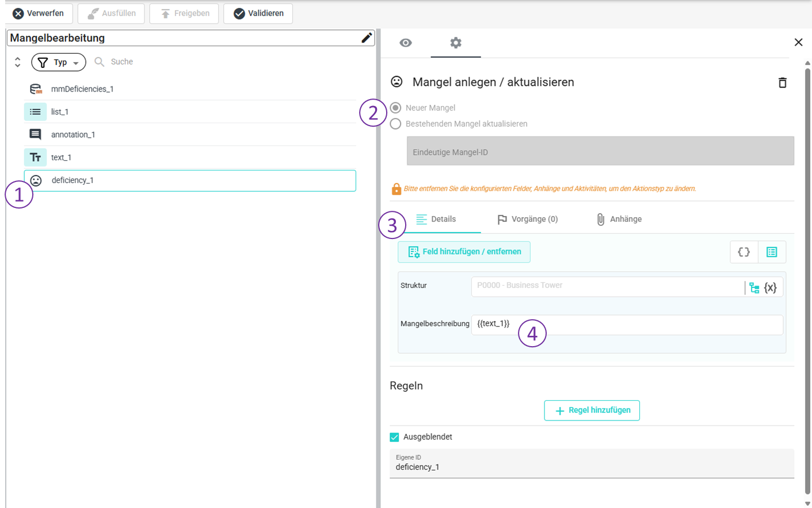Select Bestehenden Mangel aktualisieren radio button

[395, 124]
